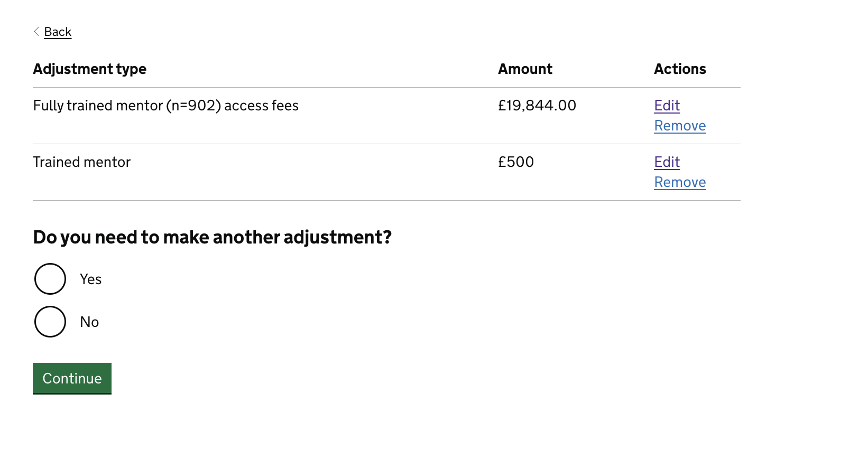Click the Back link

pyautogui.click(x=58, y=32)
